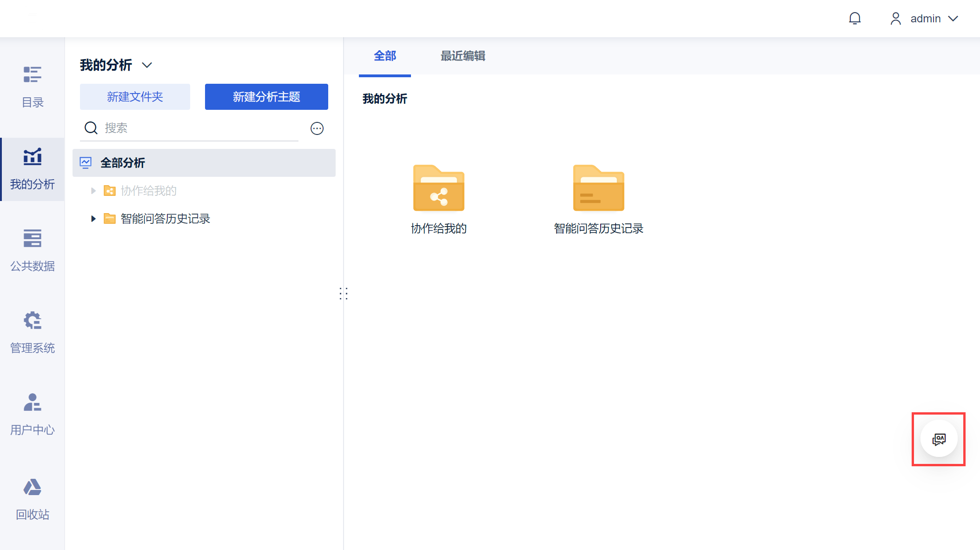Expand the 智能问答历史记录 tree node

(x=93, y=219)
